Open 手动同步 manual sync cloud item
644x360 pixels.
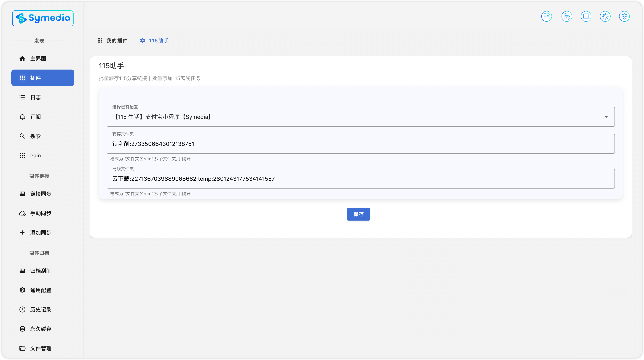(x=41, y=213)
